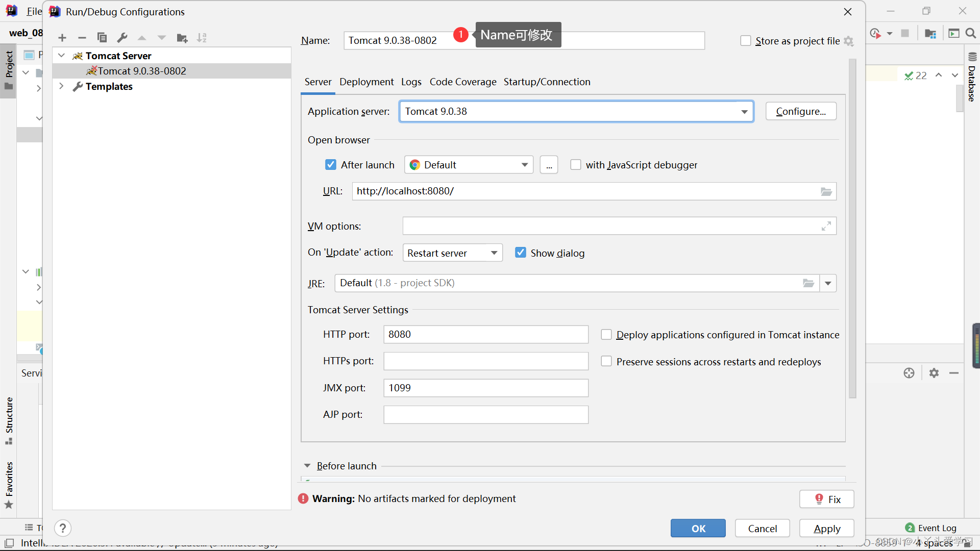This screenshot has width=980, height=551.
Task: Focus the AJP port field
Action: coord(486,415)
